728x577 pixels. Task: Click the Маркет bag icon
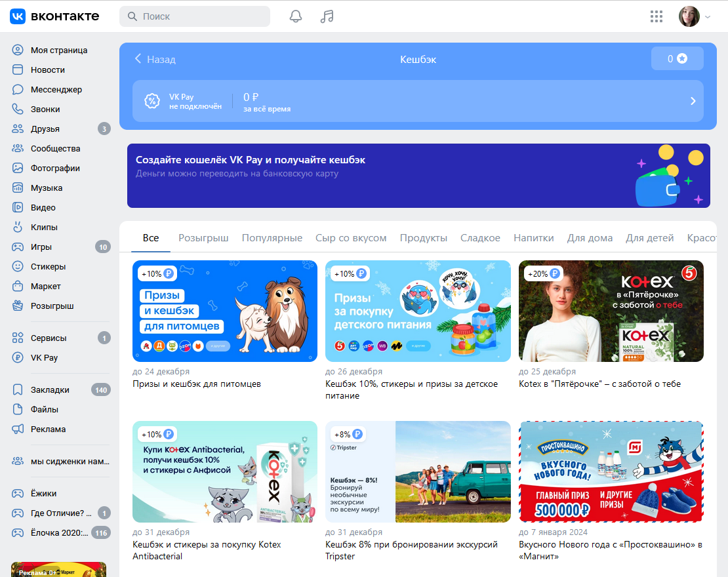click(x=18, y=287)
